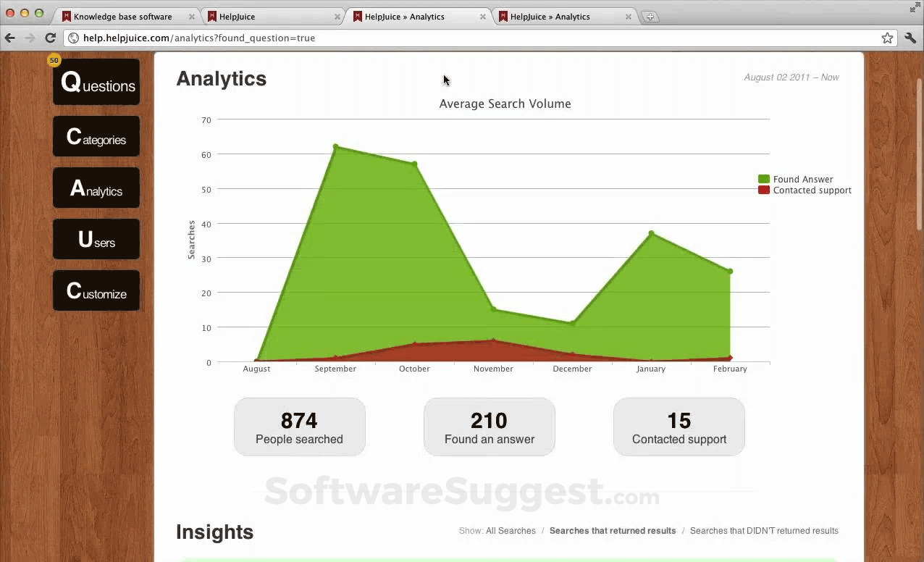
Task: Toggle Found Answer legend green swatch
Action: click(763, 179)
